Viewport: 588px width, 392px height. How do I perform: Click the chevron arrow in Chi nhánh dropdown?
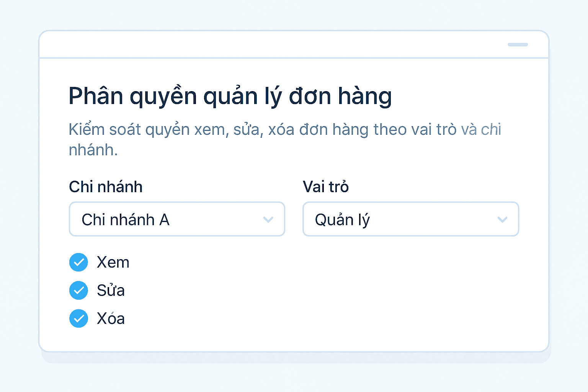pos(268,219)
